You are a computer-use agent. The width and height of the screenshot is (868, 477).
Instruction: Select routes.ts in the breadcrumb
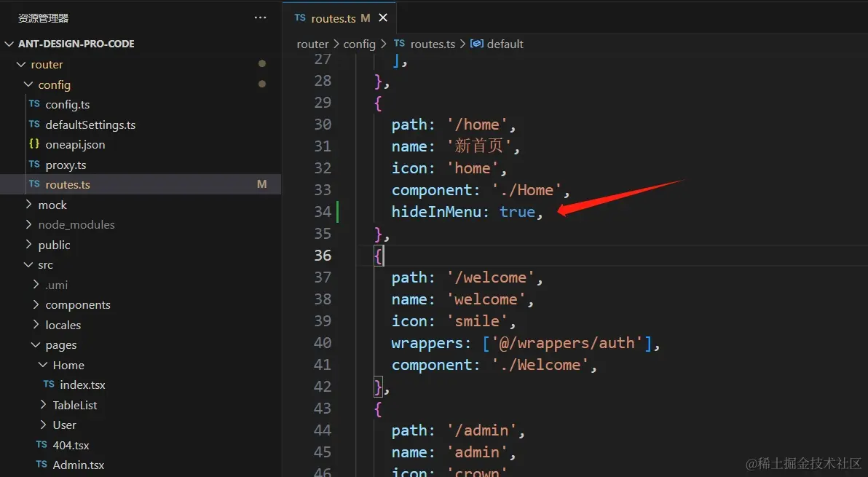click(433, 44)
